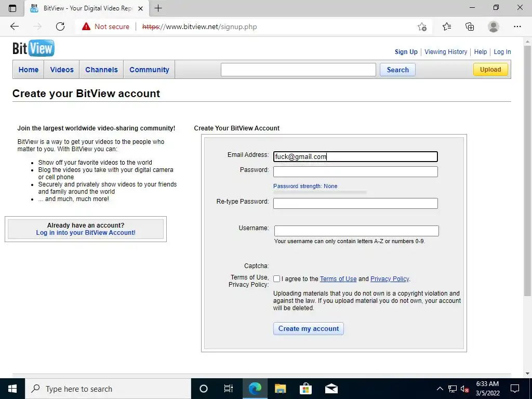This screenshot has height=399, width=532.
Task: Click the Sign Up link
Action: pyautogui.click(x=406, y=52)
